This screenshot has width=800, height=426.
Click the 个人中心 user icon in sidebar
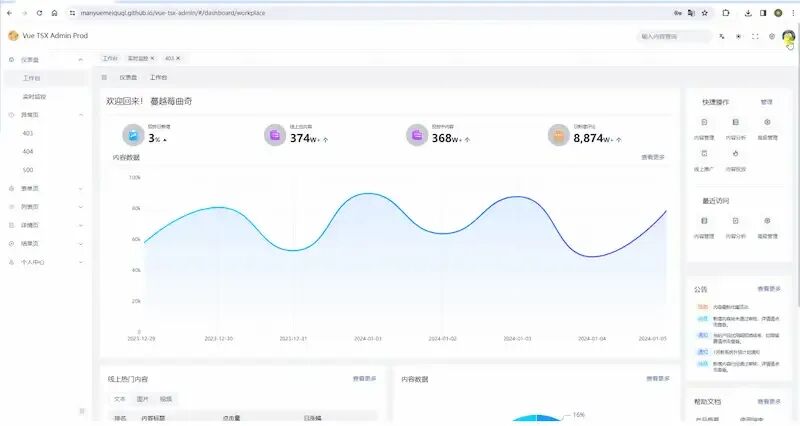[x=12, y=262]
